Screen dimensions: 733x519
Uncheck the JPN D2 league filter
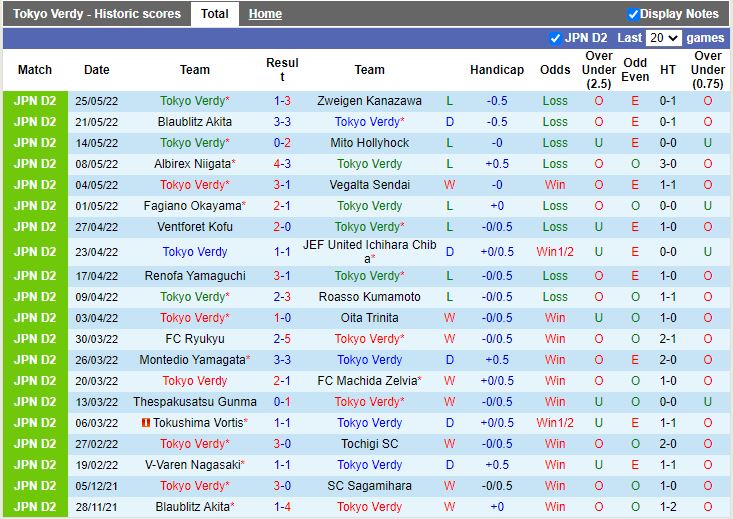(555, 38)
